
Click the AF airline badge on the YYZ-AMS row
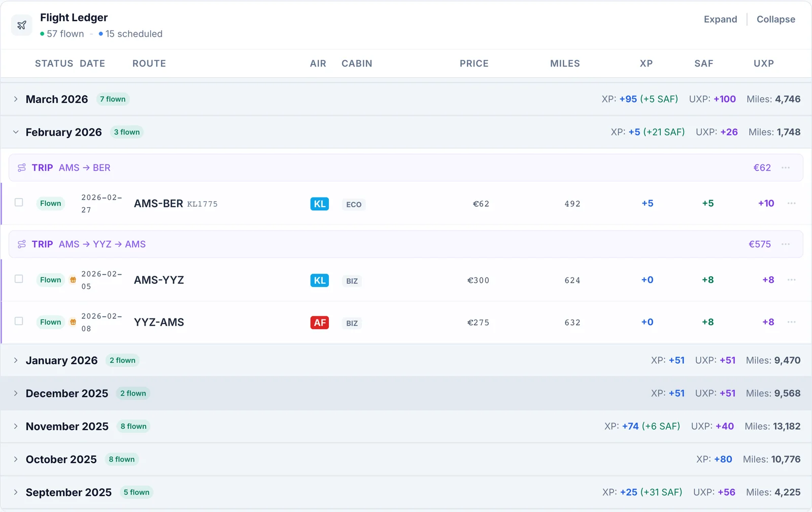pos(320,323)
